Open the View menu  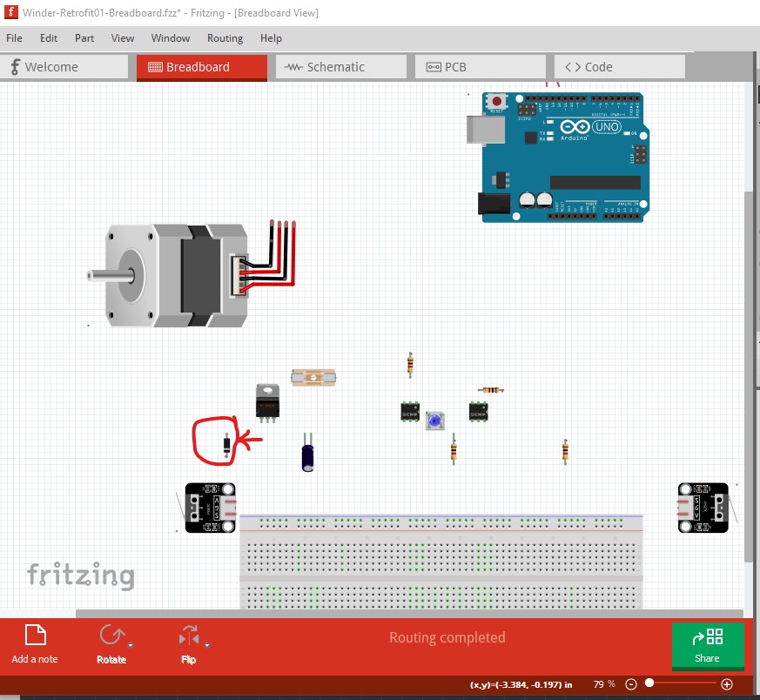(x=122, y=37)
